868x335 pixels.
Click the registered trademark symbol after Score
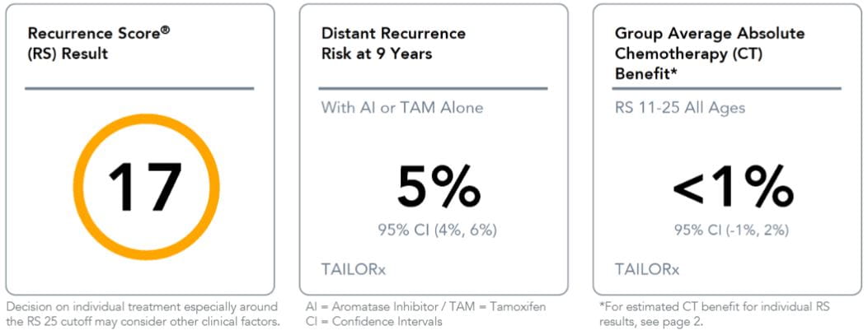click(x=166, y=30)
